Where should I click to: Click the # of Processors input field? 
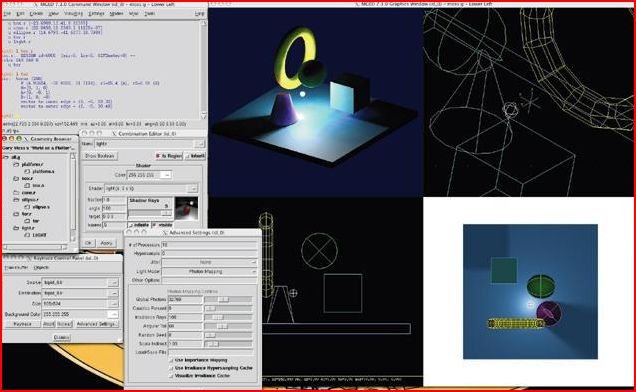[x=209, y=245]
